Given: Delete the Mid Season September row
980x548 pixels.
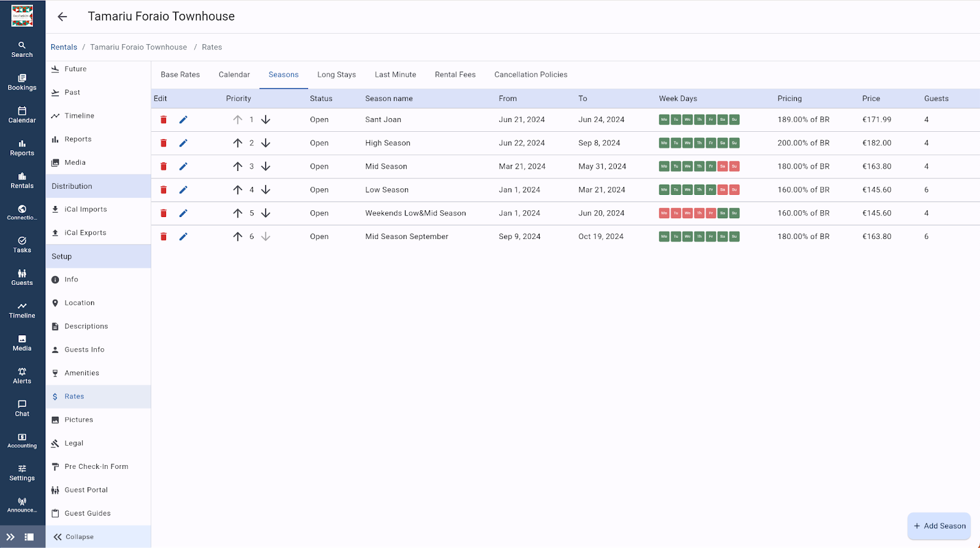Looking at the screenshot, I should point(164,237).
